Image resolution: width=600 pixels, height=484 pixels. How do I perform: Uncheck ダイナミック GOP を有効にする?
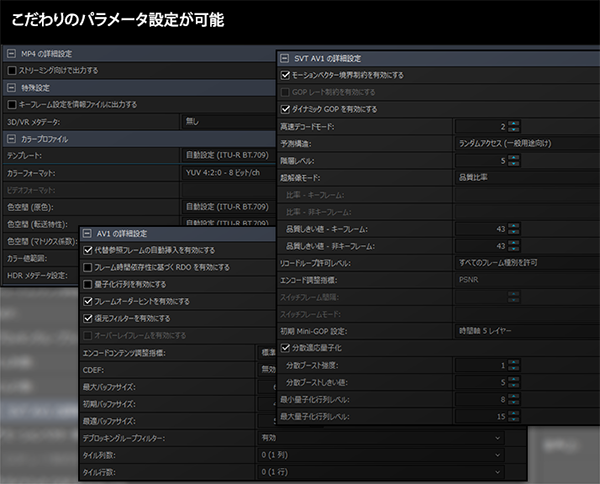pyautogui.click(x=285, y=109)
